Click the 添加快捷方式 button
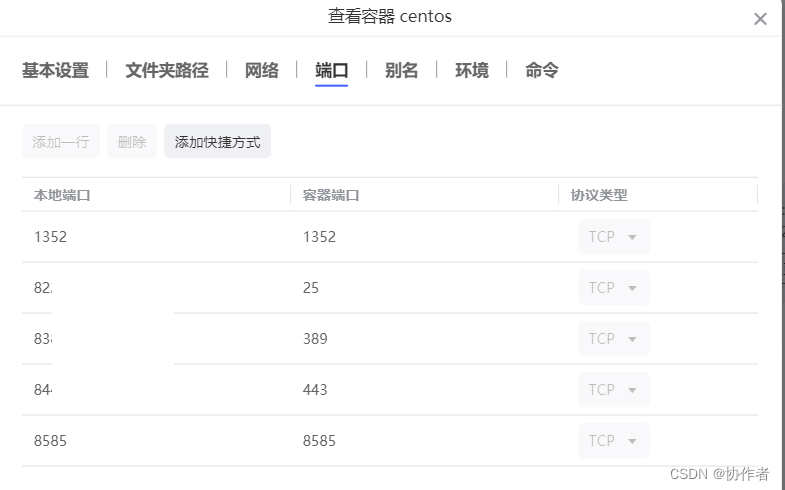785x490 pixels. pos(217,142)
